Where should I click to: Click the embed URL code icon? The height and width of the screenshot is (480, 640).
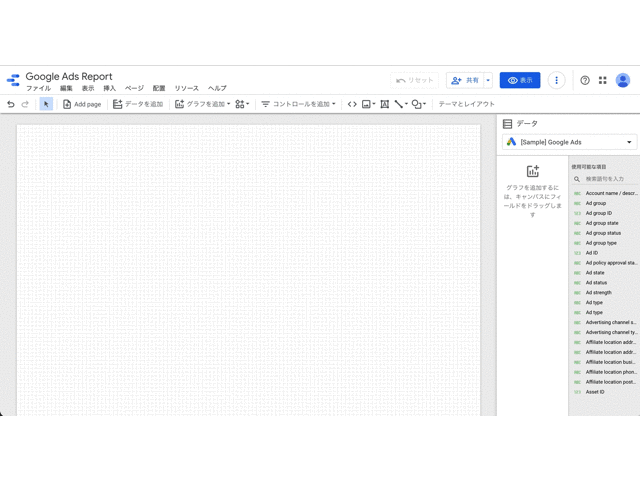click(352, 104)
